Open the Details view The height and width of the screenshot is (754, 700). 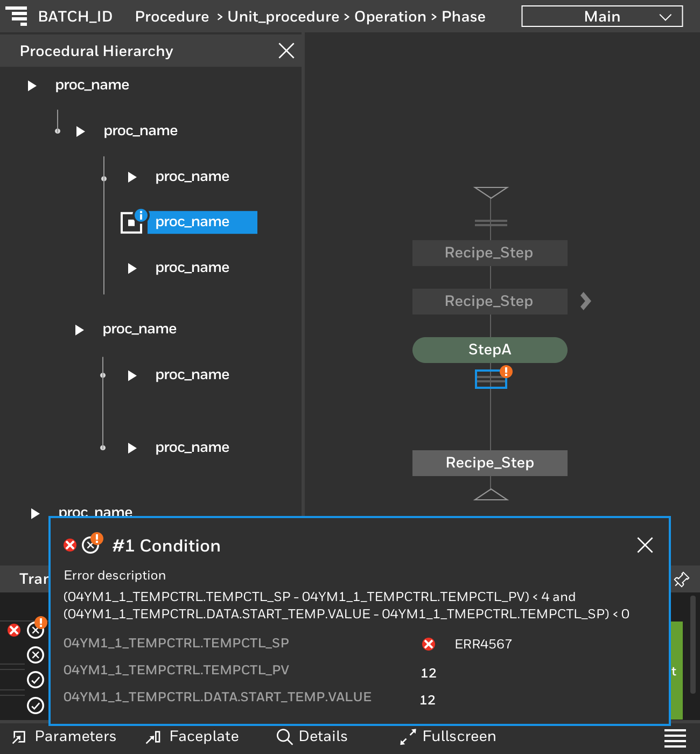coord(312,736)
